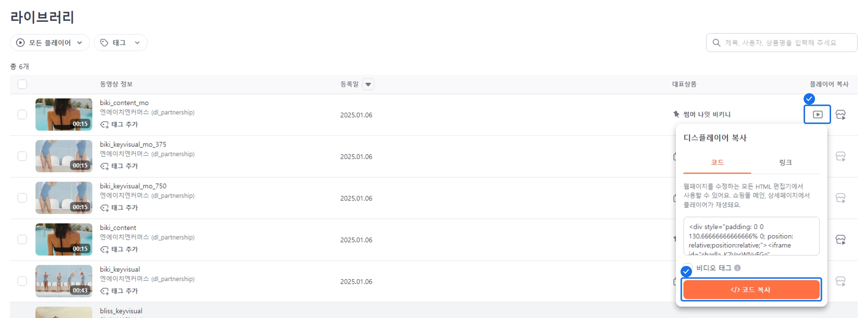The width and height of the screenshot is (868, 318).
Task: Enable the 비디오 태그 checkbox
Action: coord(688,269)
